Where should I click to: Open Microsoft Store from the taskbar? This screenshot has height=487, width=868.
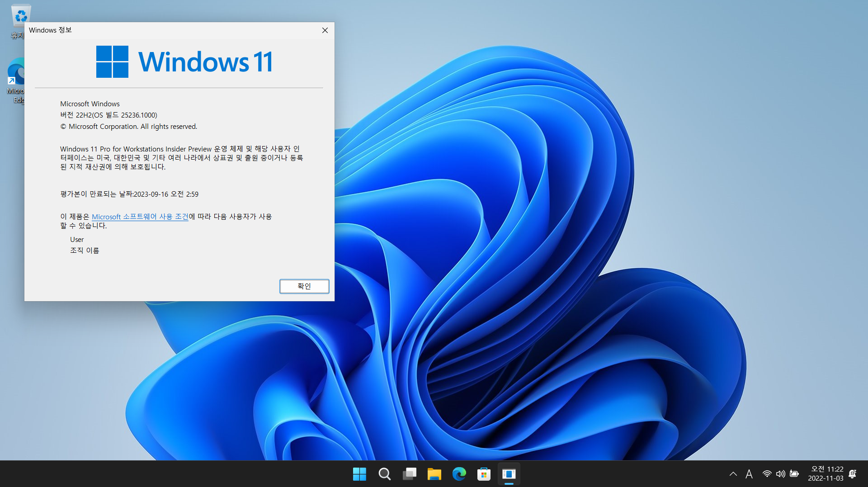(x=484, y=474)
